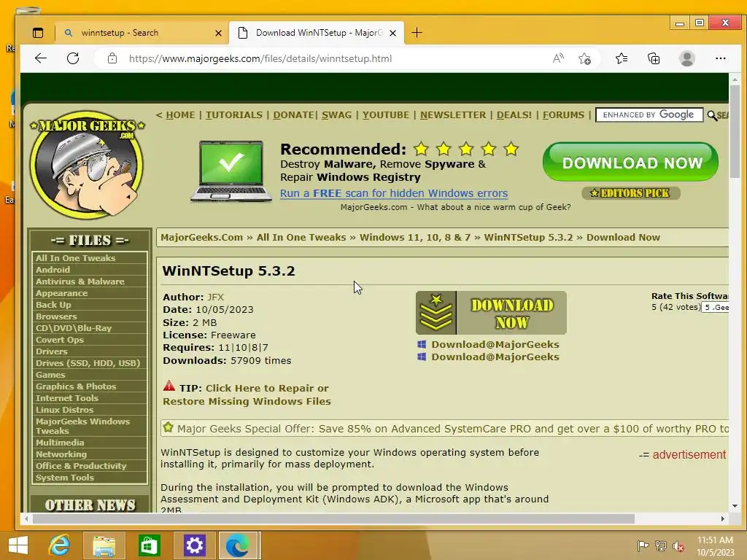The width and height of the screenshot is (747, 560).
Task: Open the Read aloud icon in address bar
Action: pyautogui.click(x=558, y=58)
